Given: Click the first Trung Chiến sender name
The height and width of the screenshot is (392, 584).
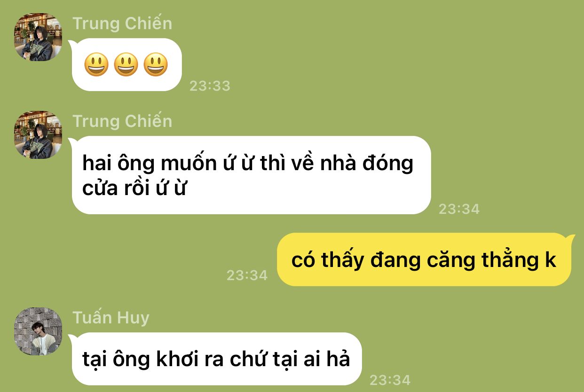Looking at the screenshot, I should tap(122, 23).
